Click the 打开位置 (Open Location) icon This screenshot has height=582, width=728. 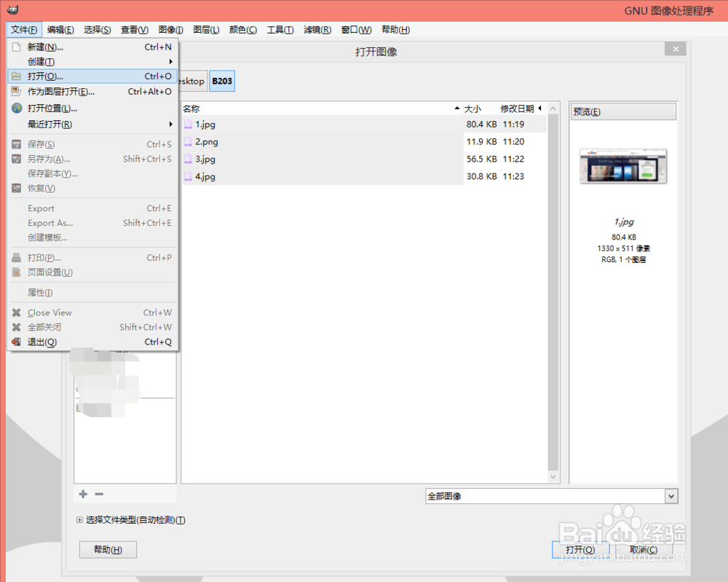click(17, 106)
